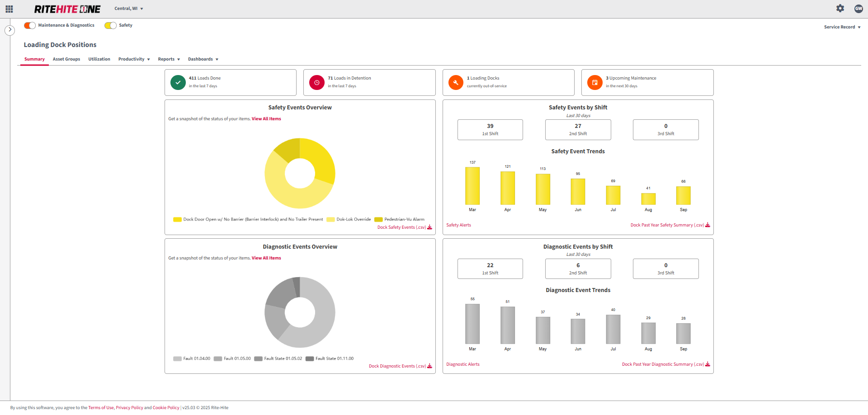Open the Utilization tab
The width and height of the screenshot is (868, 415).
pos(99,59)
